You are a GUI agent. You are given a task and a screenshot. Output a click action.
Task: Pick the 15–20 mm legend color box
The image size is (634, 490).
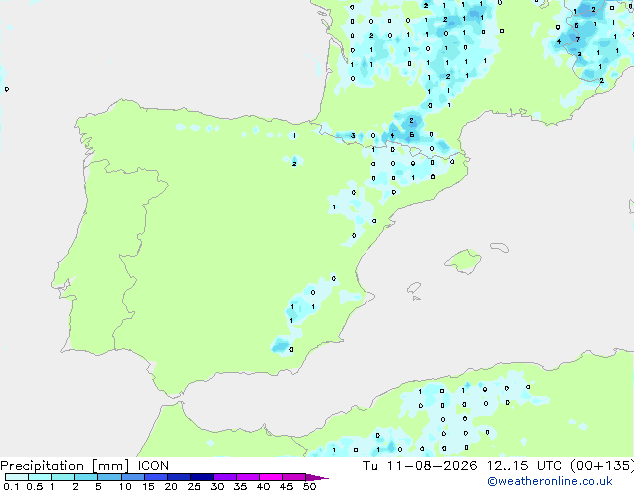[156, 477]
